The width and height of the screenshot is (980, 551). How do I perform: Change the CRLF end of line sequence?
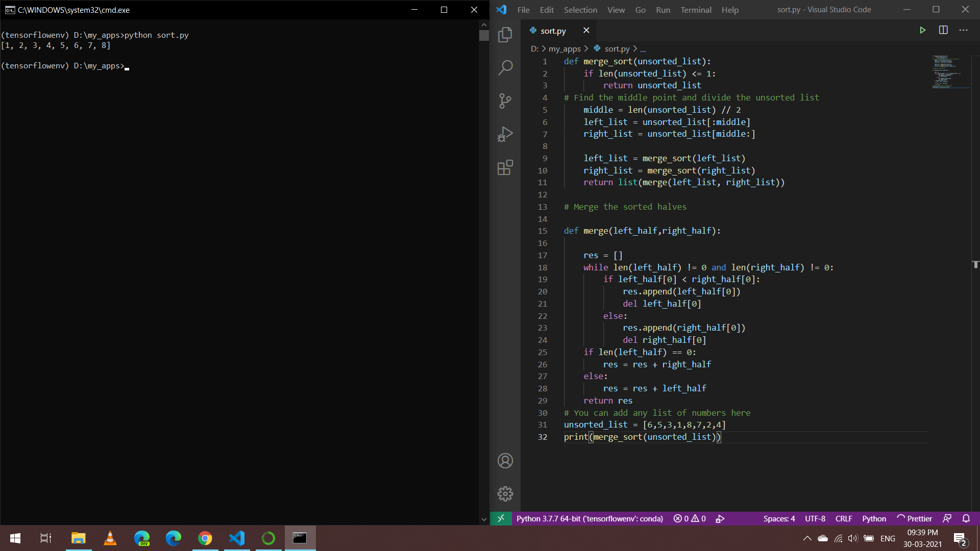[x=843, y=518]
